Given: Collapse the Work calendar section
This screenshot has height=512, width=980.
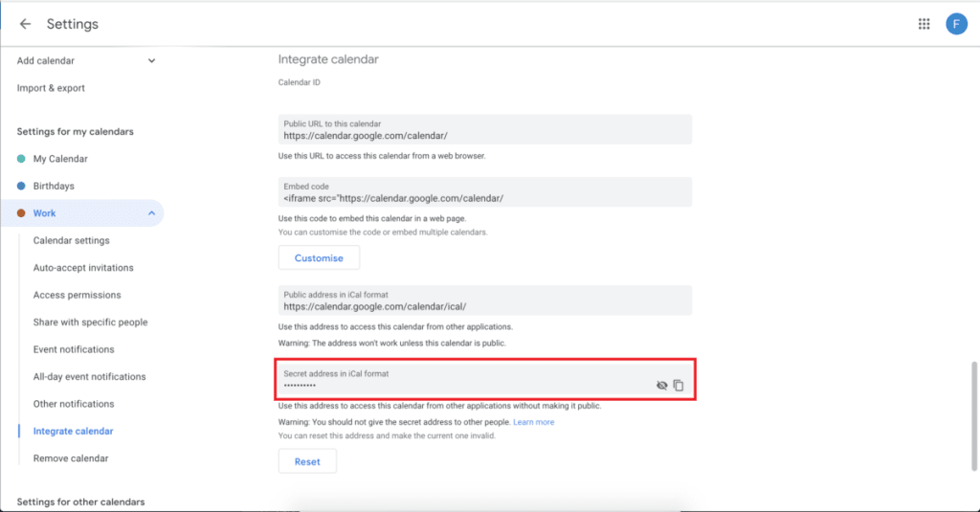Looking at the screenshot, I should 151,213.
